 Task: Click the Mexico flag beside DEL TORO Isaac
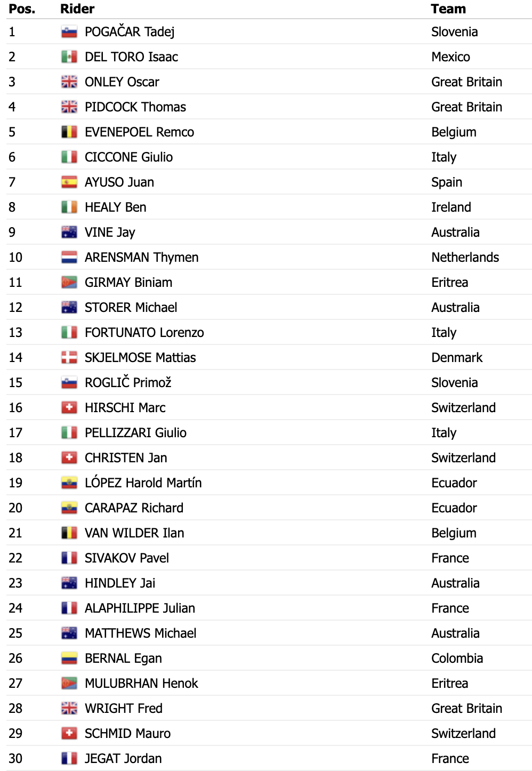click(x=69, y=57)
